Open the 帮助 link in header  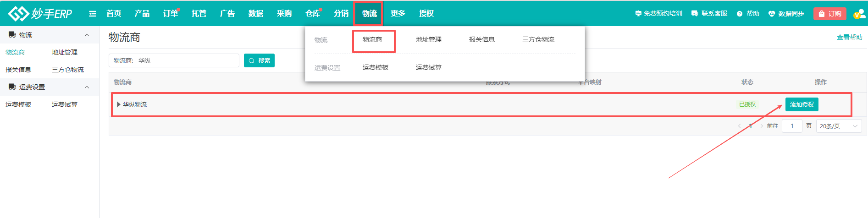[x=748, y=14]
